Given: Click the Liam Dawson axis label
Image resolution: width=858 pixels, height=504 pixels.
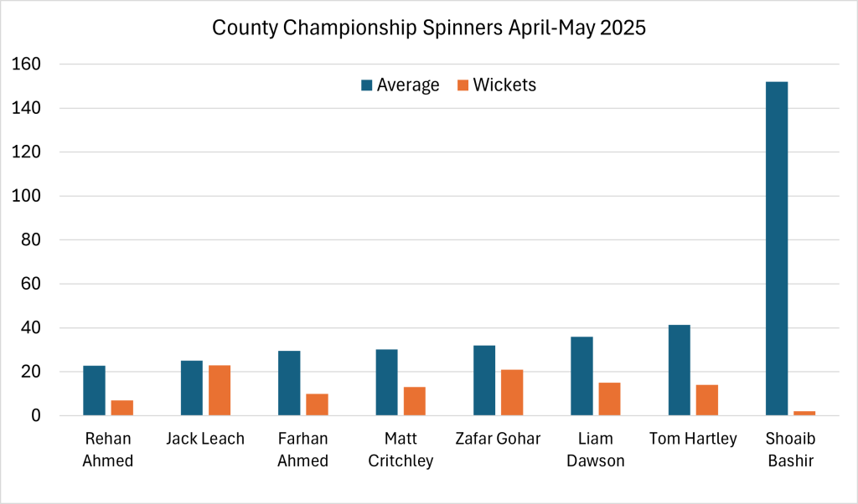Looking at the screenshot, I should (x=596, y=449).
